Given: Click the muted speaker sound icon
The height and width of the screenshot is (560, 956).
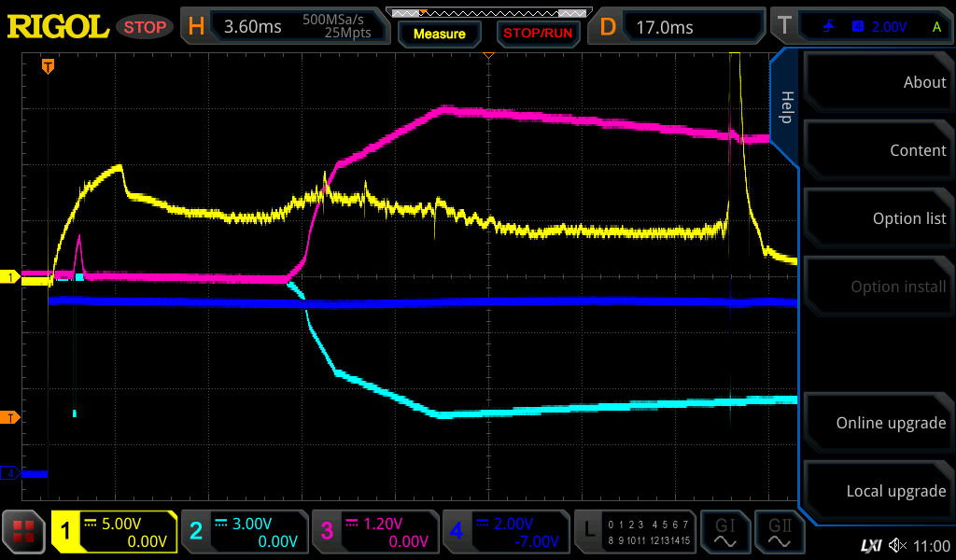Looking at the screenshot, I should [x=897, y=545].
